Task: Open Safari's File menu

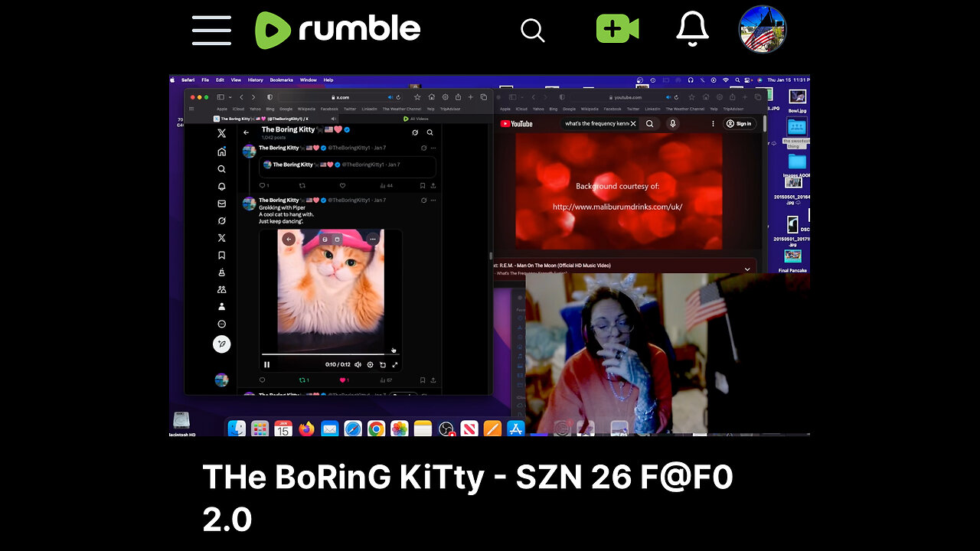Action: [x=205, y=80]
